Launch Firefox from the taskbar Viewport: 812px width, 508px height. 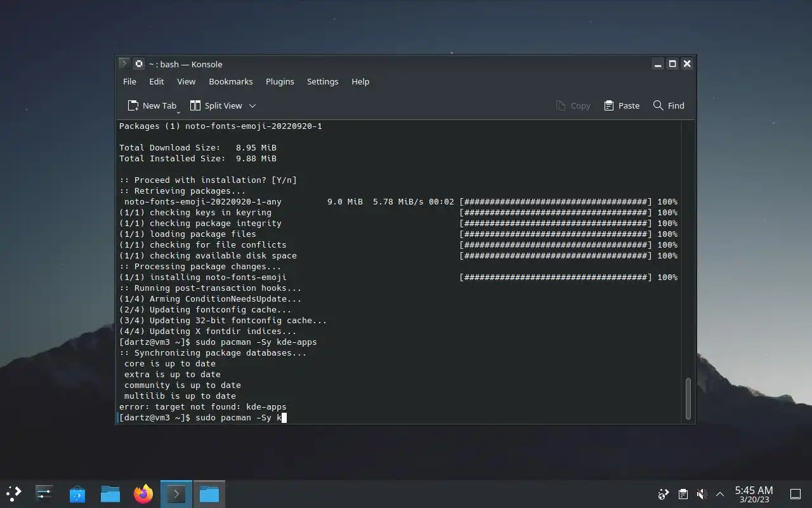coord(143,493)
